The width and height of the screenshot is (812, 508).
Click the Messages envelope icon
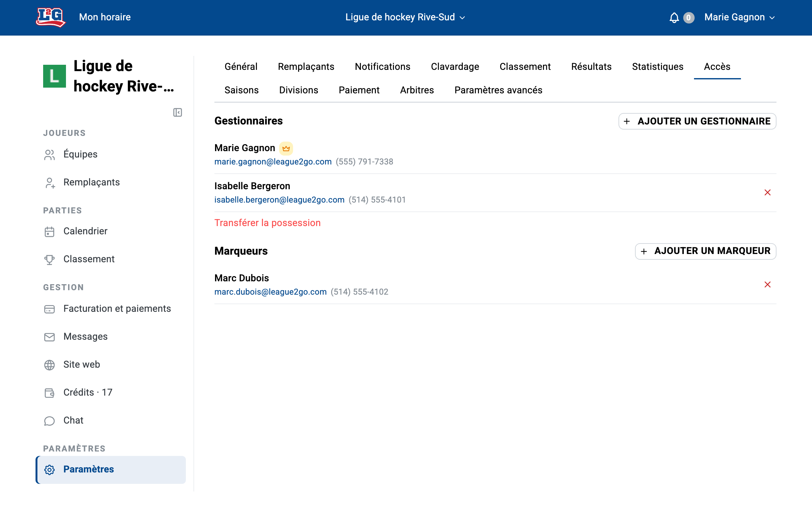[x=49, y=337]
